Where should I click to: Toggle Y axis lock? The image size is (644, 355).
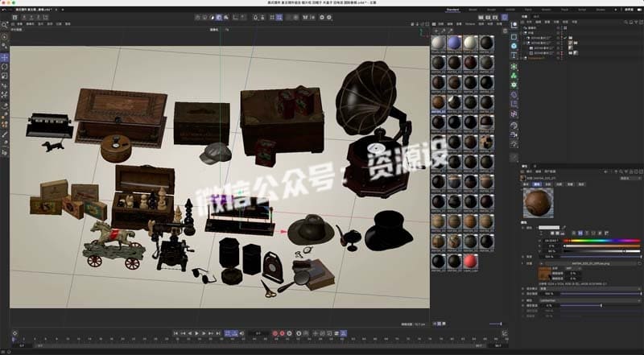click(31, 17)
